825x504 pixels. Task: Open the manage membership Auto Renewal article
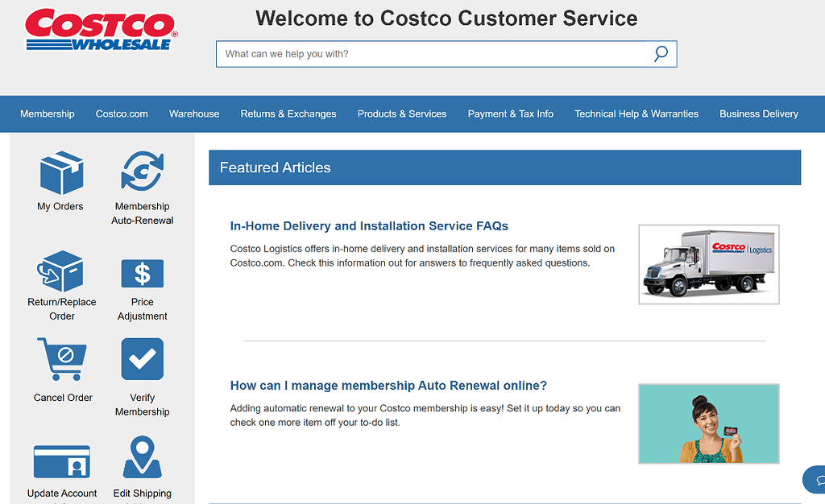click(x=388, y=386)
